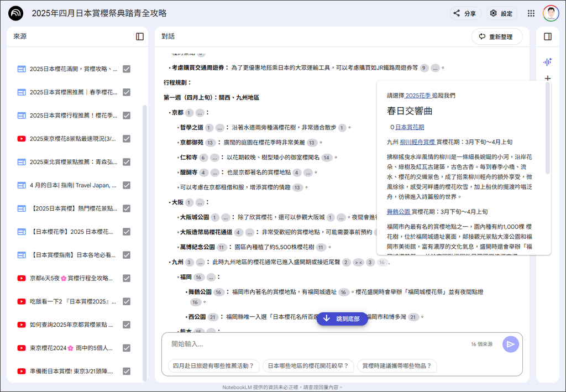The image size is (566, 392).
Task: Open the first blue doc source icon
Action: (22, 69)
